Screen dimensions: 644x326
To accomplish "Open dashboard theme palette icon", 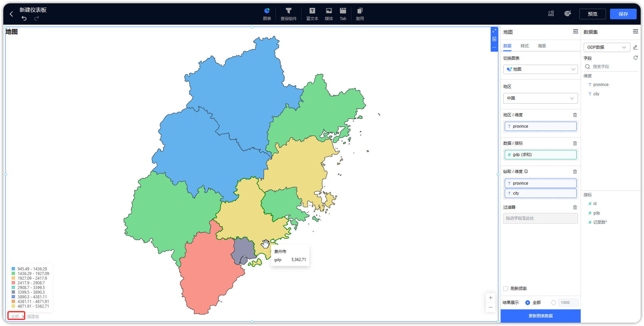I will coord(568,13).
